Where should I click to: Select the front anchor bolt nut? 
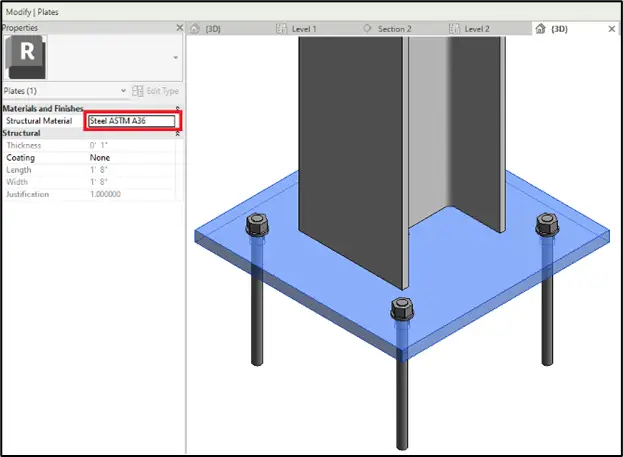tap(399, 307)
